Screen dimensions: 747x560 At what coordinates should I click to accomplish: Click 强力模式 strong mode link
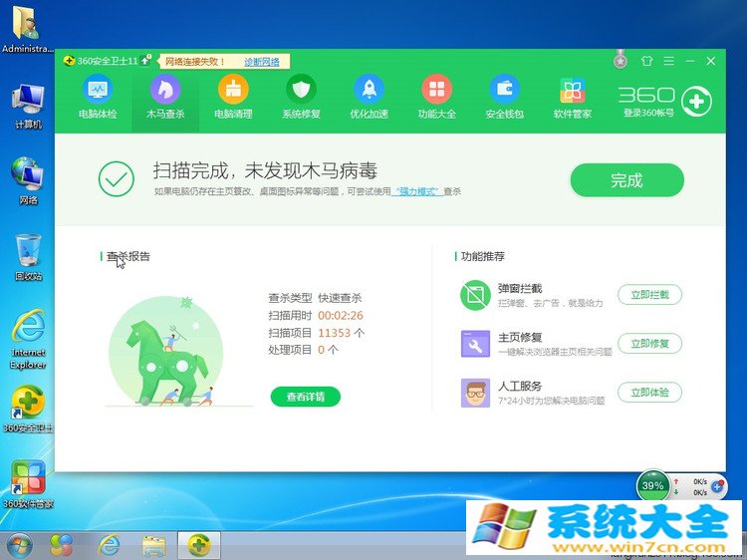417,191
